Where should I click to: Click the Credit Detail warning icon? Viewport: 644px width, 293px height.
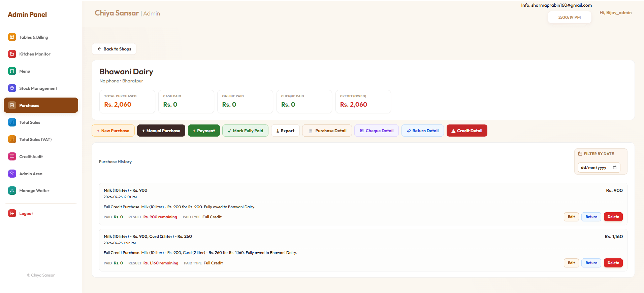453,131
